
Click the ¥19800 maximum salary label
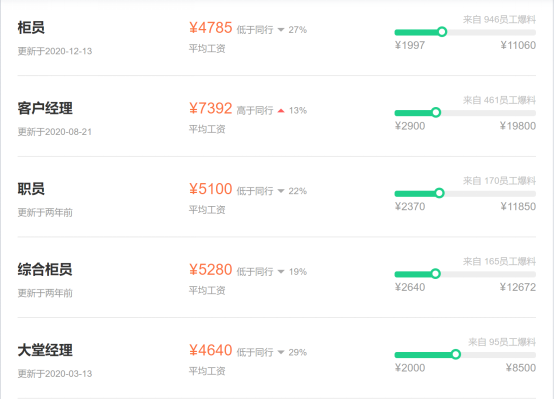coord(518,126)
